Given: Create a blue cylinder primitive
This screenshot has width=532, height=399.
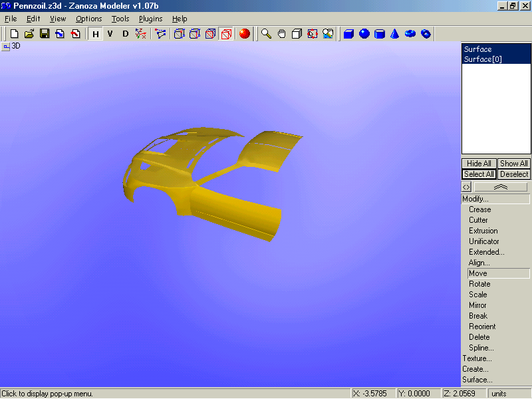Looking at the screenshot, I should (x=380, y=34).
